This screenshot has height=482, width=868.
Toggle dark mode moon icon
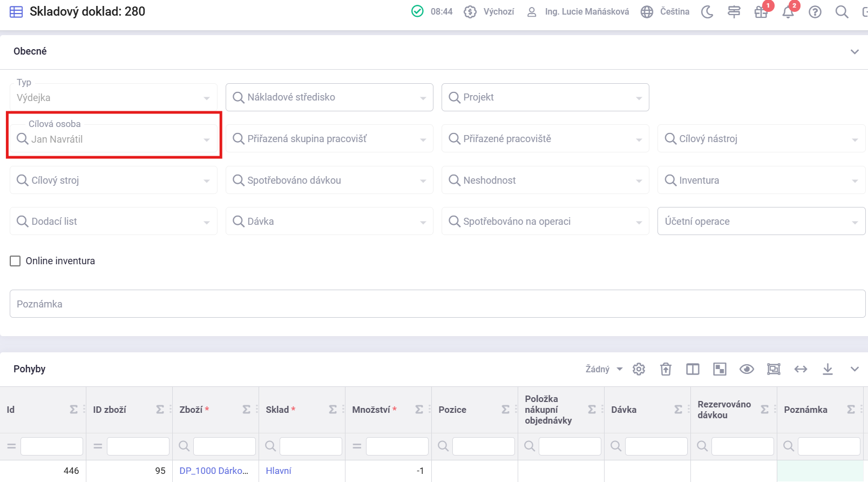pos(707,12)
